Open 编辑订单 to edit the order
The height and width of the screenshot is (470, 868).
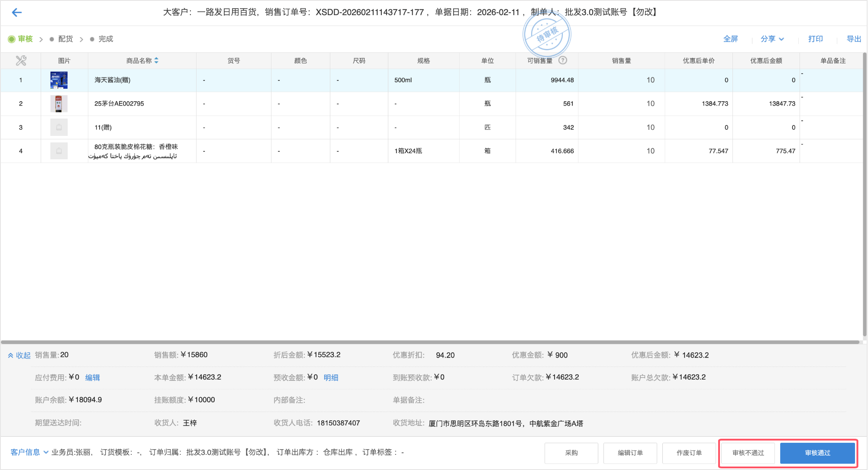click(630, 453)
